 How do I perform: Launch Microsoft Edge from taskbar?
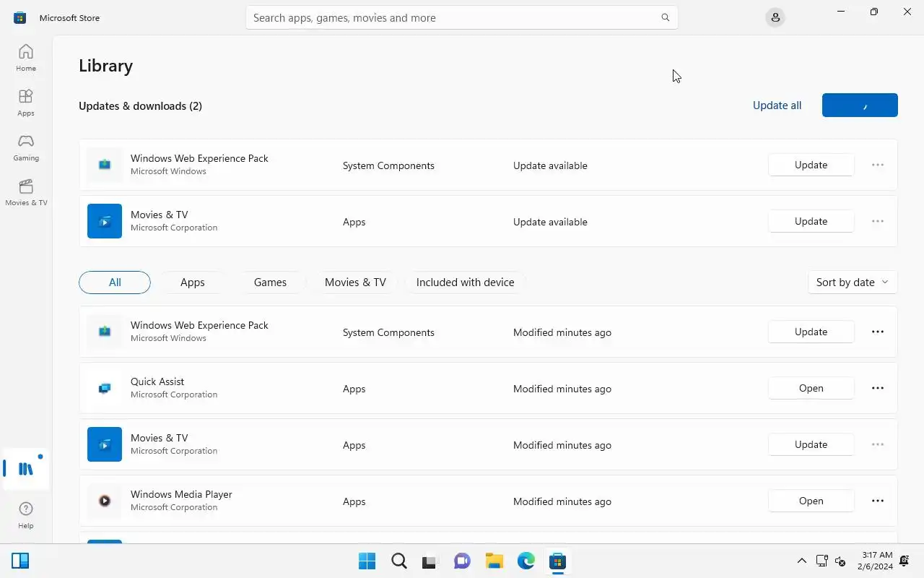526,561
